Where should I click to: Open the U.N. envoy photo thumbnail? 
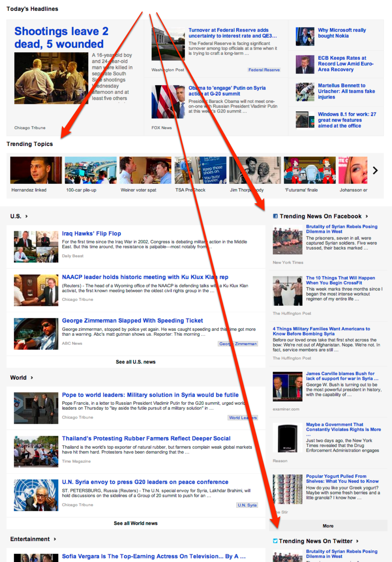pos(36,495)
